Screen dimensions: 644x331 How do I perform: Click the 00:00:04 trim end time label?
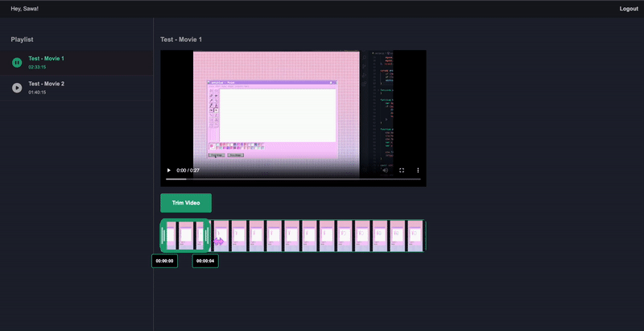point(205,261)
